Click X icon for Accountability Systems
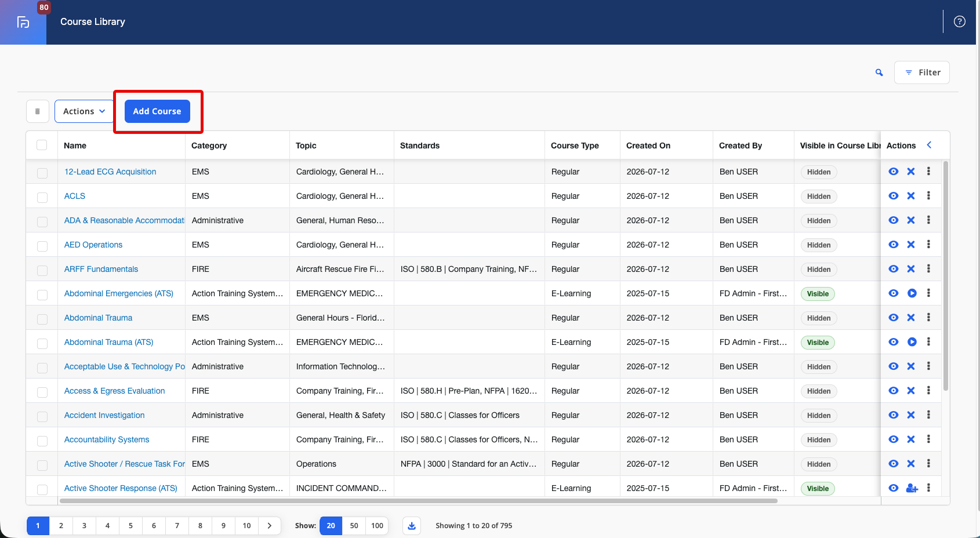 click(x=911, y=439)
